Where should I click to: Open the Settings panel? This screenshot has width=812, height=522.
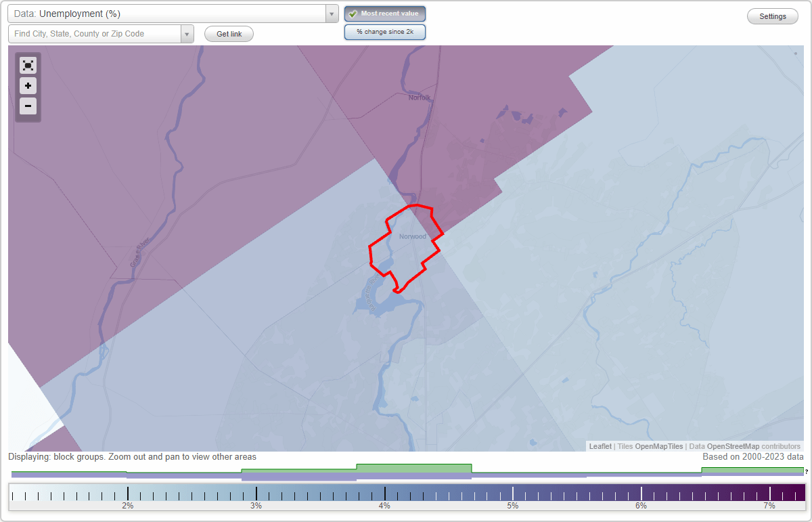coord(772,16)
